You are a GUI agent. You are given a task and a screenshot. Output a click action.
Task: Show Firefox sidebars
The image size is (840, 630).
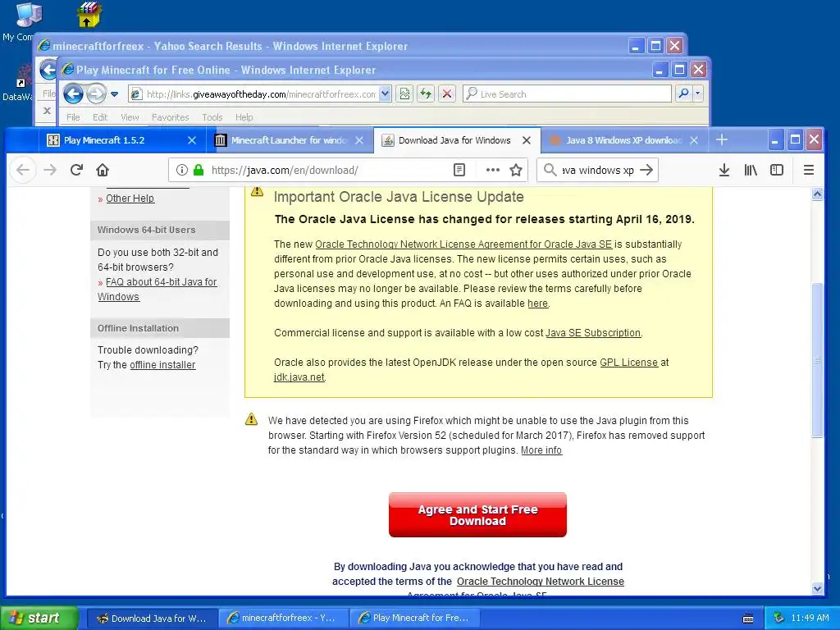click(x=777, y=170)
